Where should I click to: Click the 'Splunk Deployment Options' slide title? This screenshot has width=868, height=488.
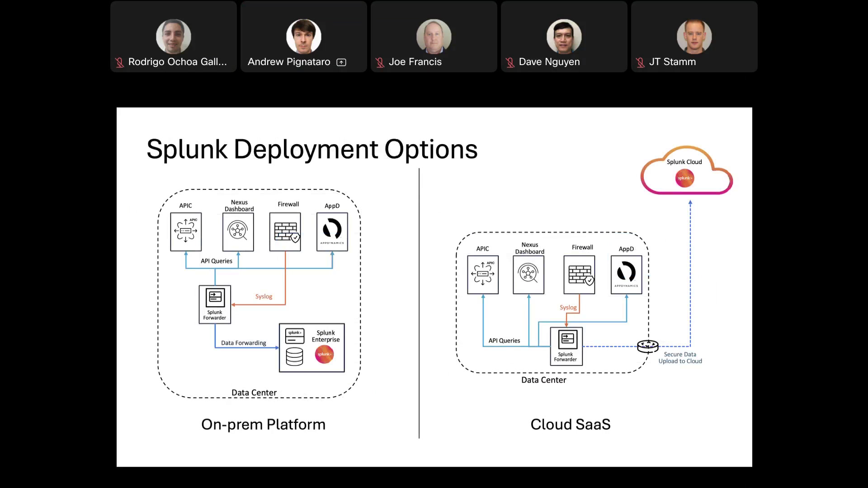click(312, 150)
